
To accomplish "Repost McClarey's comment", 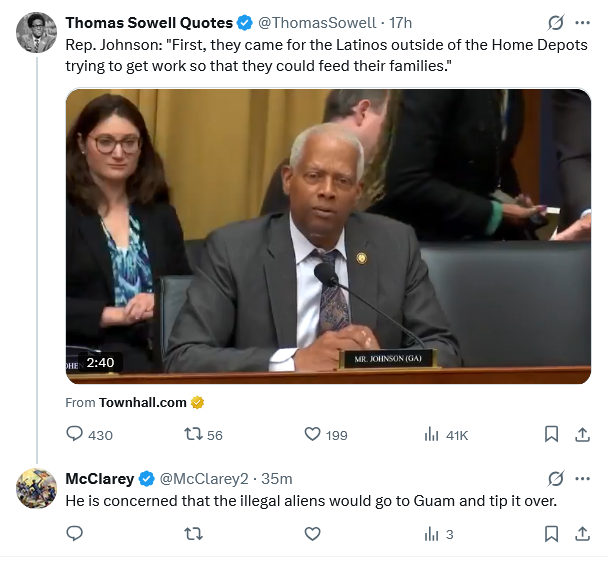I will click(x=194, y=534).
